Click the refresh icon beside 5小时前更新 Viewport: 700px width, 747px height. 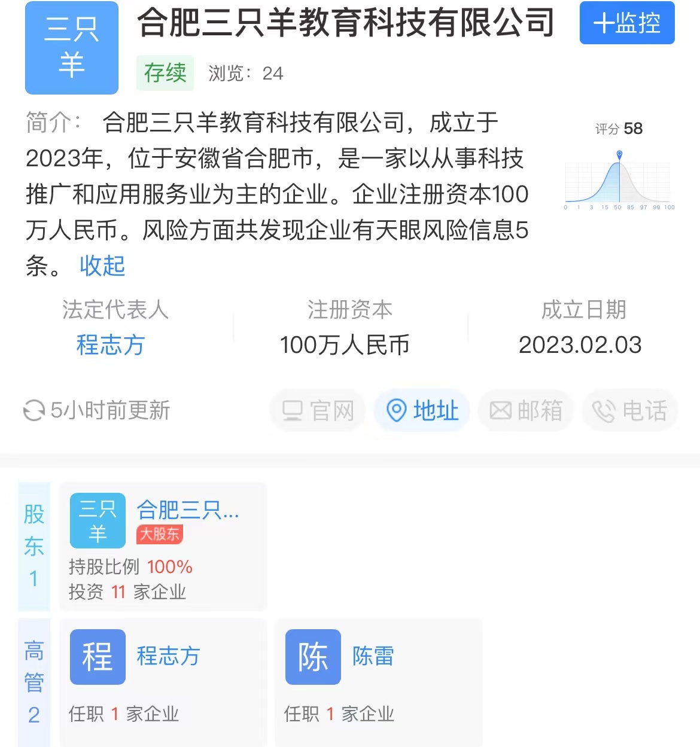pyautogui.click(x=34, y=411)
